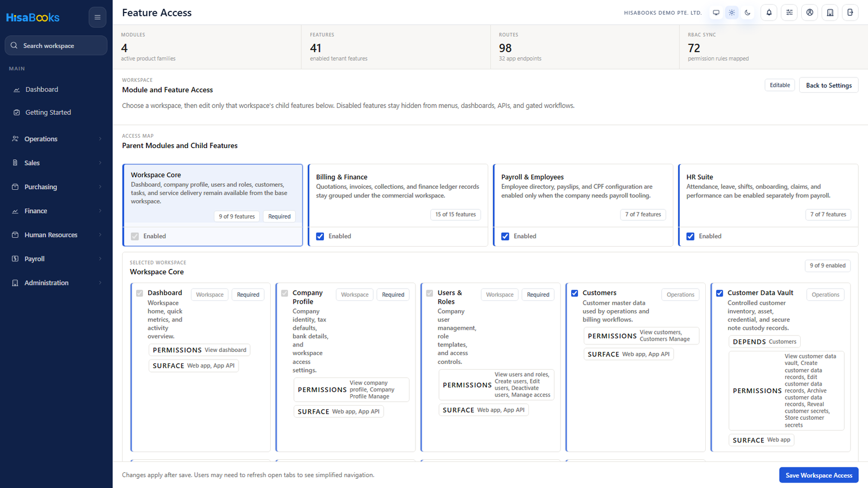
Task: Click the 41 features count value
Action: point(316,48)
